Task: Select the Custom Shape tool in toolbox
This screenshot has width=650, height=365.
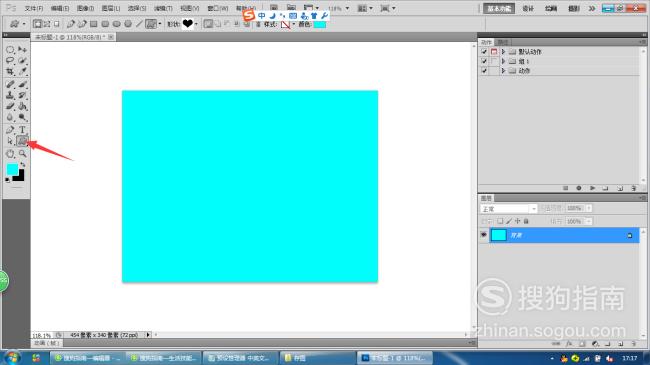Action: click(x=22, y=141)
